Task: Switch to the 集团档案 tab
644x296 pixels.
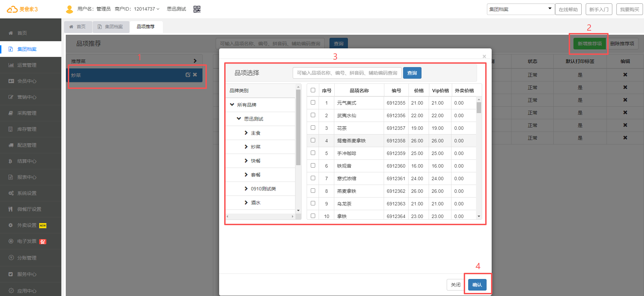Action: tap(111, 27)
